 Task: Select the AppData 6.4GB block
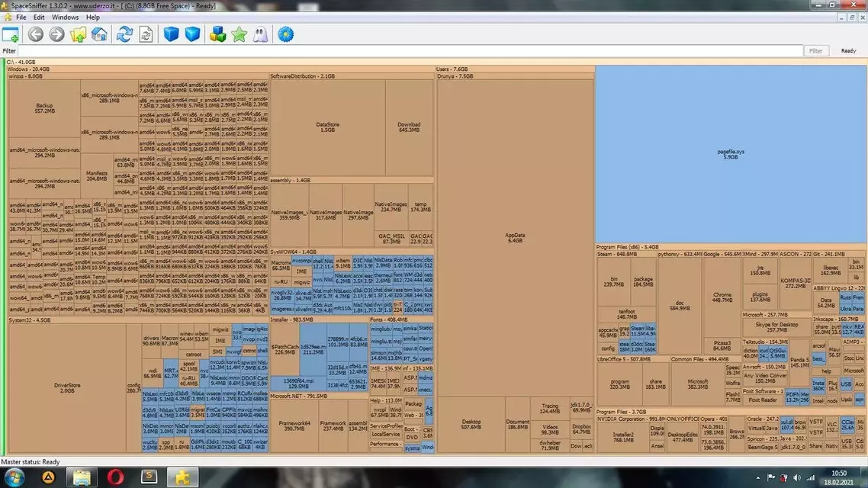pyautogui.click(x=515, y=238)
